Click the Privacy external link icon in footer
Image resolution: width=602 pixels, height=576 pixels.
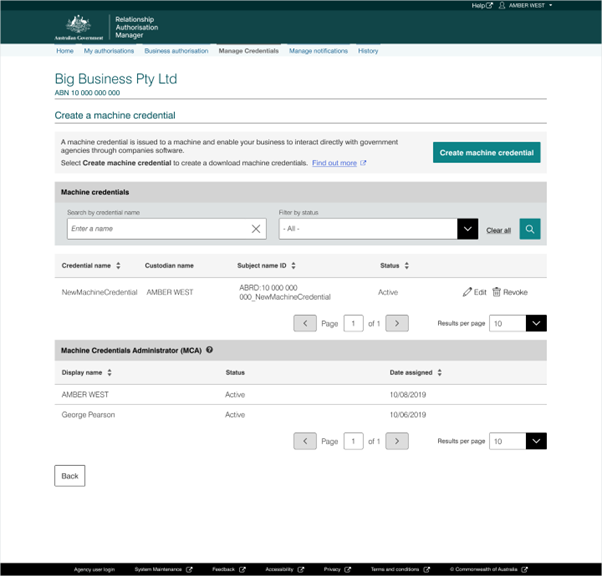coord(347,569)
